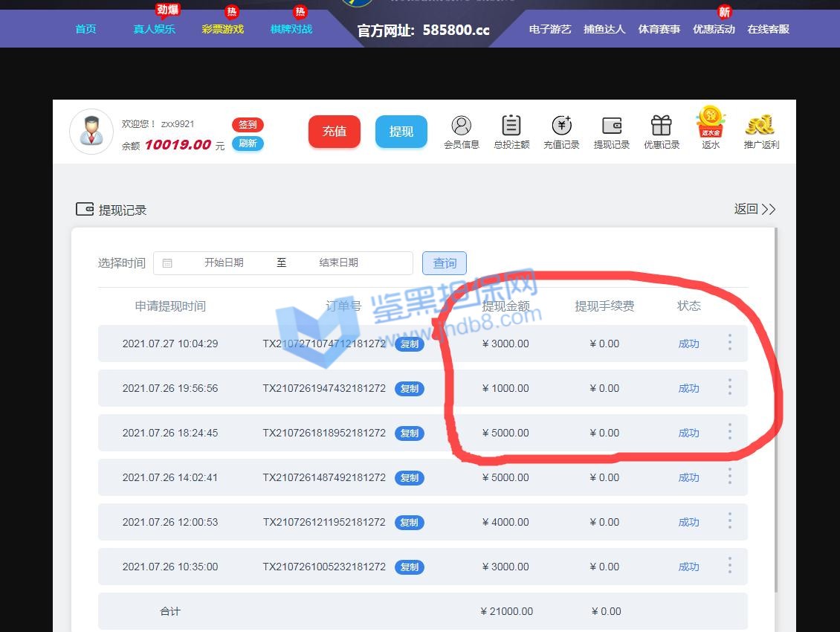Go to 首页 in the navigation bar
Screen dimensions: 840x632
click(85, 29)
